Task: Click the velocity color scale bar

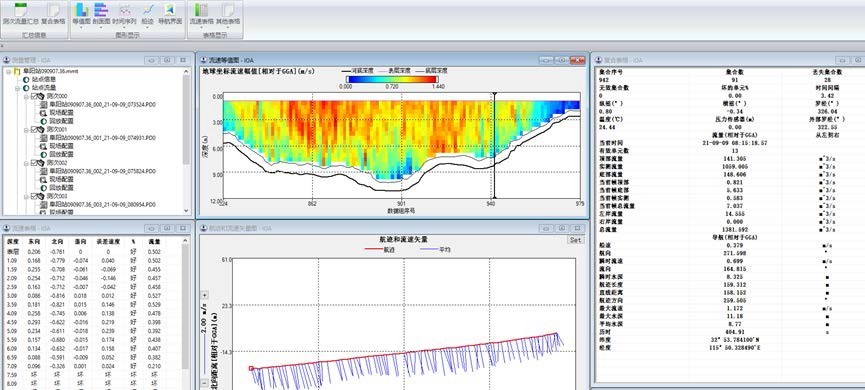Action: (392, 79)
